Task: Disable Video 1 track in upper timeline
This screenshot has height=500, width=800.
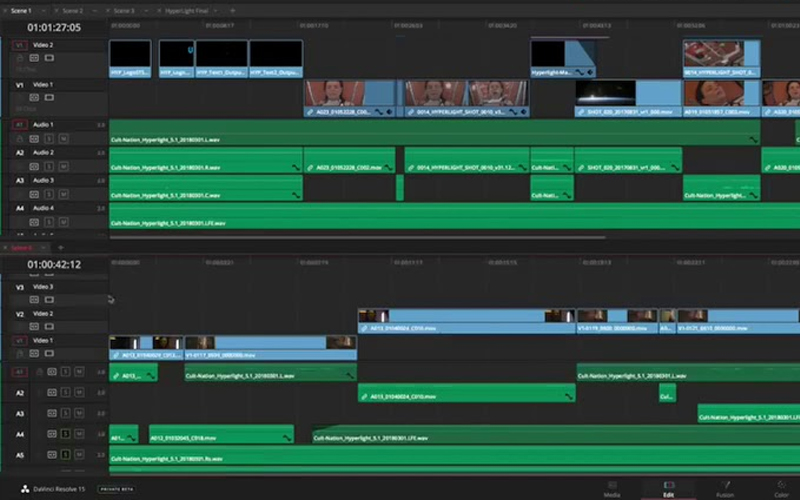Action: click(49, 97)
